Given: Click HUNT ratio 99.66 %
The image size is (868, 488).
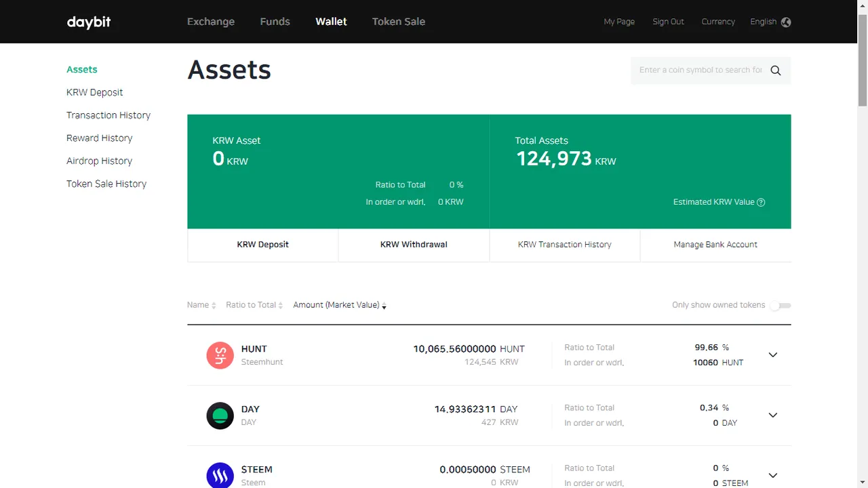Looking at the screenshot, I should (712, 348).
